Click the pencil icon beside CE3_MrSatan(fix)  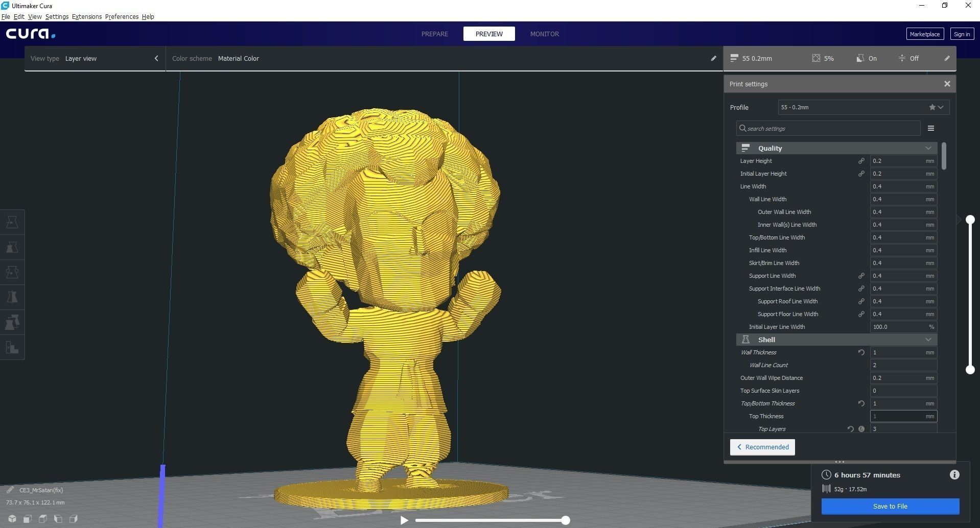click(x=10, y=490)
